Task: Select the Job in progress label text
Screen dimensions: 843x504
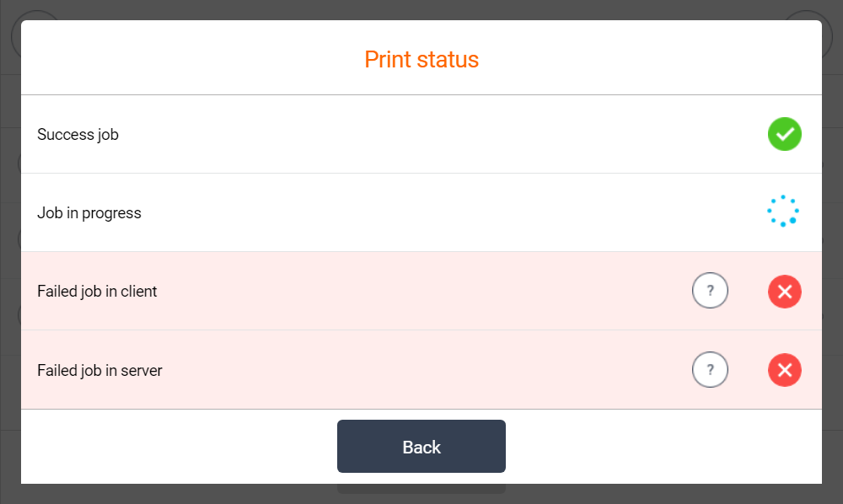Action: [89, 213]
